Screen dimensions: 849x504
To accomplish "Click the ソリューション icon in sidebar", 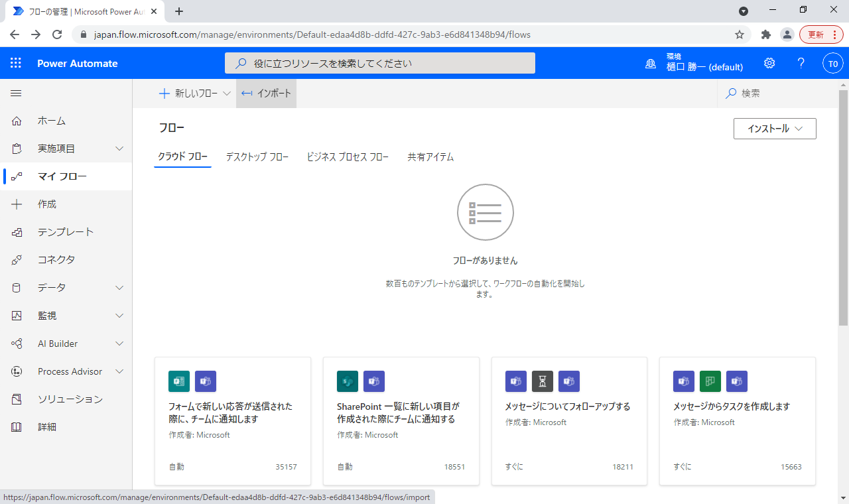I will [x=17, y=399].
